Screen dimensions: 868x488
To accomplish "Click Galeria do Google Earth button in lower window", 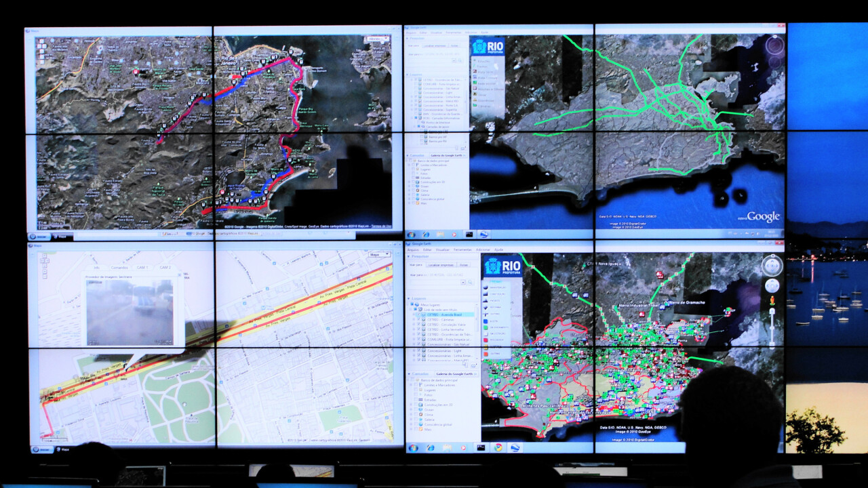I will pyautogui.click(x=454, y=373).
